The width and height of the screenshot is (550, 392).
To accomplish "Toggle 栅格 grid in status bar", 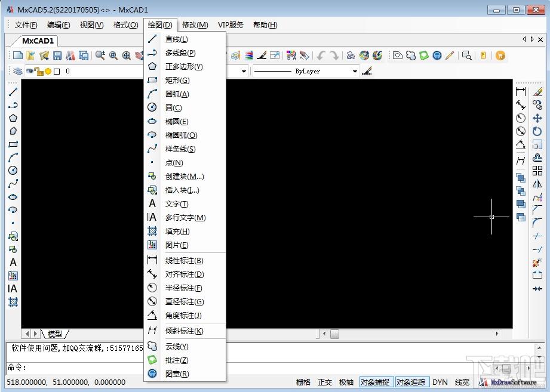I will (303, 382).
